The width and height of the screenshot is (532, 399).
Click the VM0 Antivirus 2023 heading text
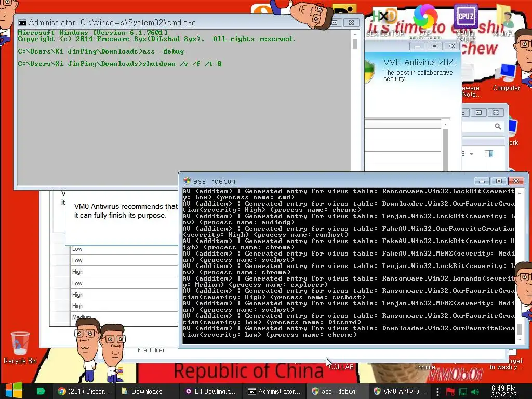pos(420,62)
